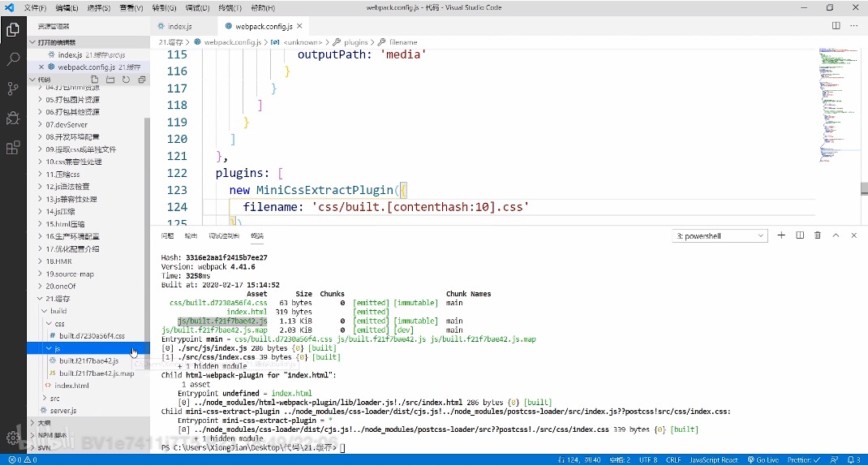
Task: Click the feedback icon in status bar
Action: click(834, 460)
